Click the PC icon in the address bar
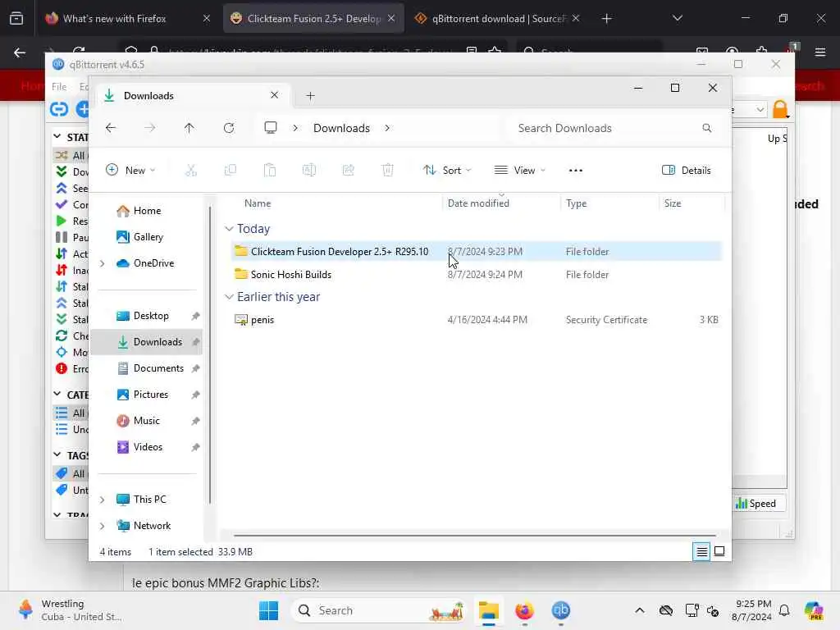 pyautogui.click(x=271, y=128)
